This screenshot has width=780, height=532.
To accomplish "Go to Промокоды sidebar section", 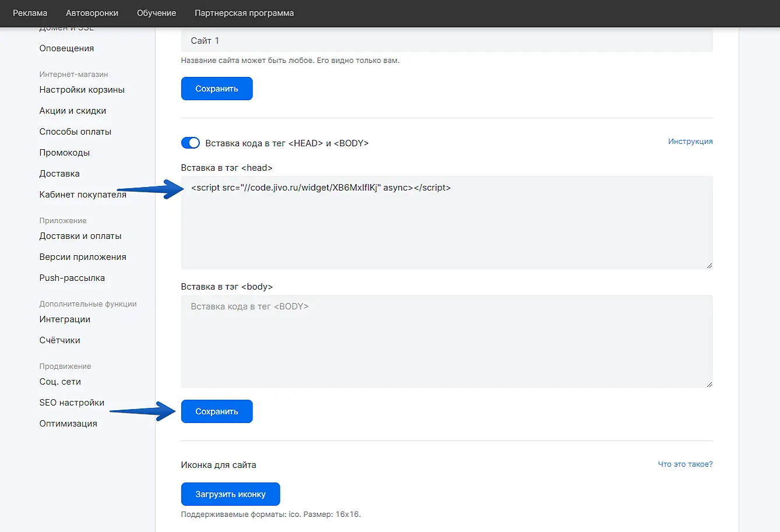I will [65, 153].
